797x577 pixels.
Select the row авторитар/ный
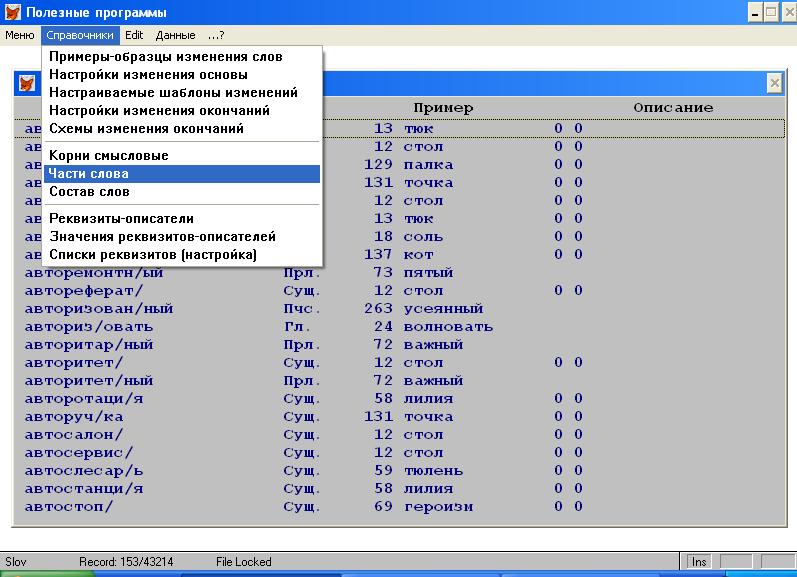399,345
